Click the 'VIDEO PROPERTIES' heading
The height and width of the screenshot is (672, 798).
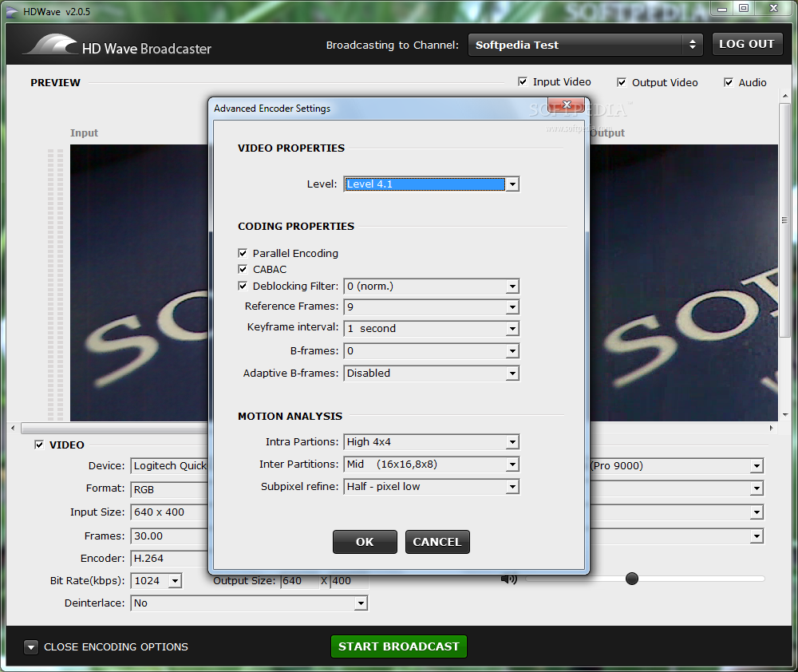point(291,148)
